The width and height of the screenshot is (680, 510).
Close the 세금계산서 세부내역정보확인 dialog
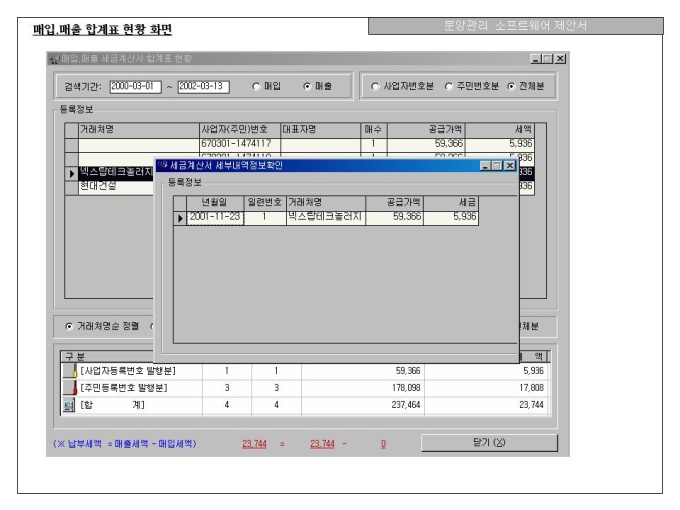[x=510, y=166]
